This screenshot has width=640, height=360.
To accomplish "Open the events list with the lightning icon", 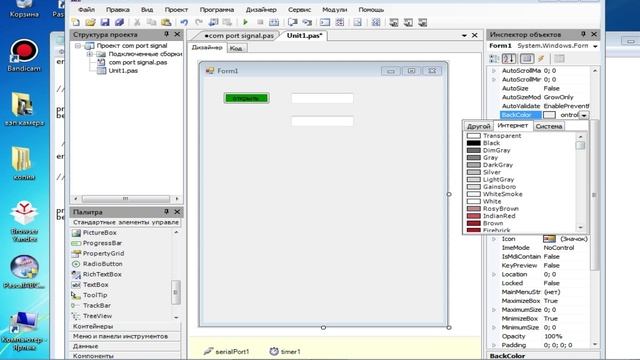I will click(541, 59).
